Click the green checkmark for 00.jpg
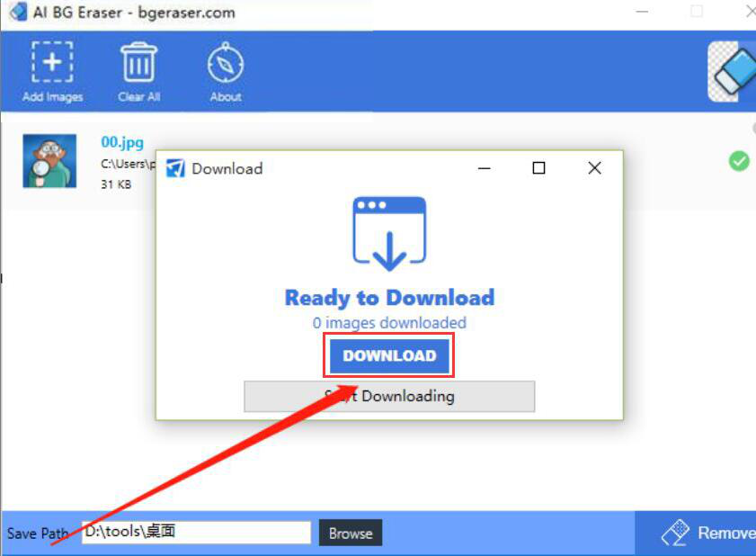Viewport: 756px width, 556px height. pyautogui.click(x=739, y=161)
